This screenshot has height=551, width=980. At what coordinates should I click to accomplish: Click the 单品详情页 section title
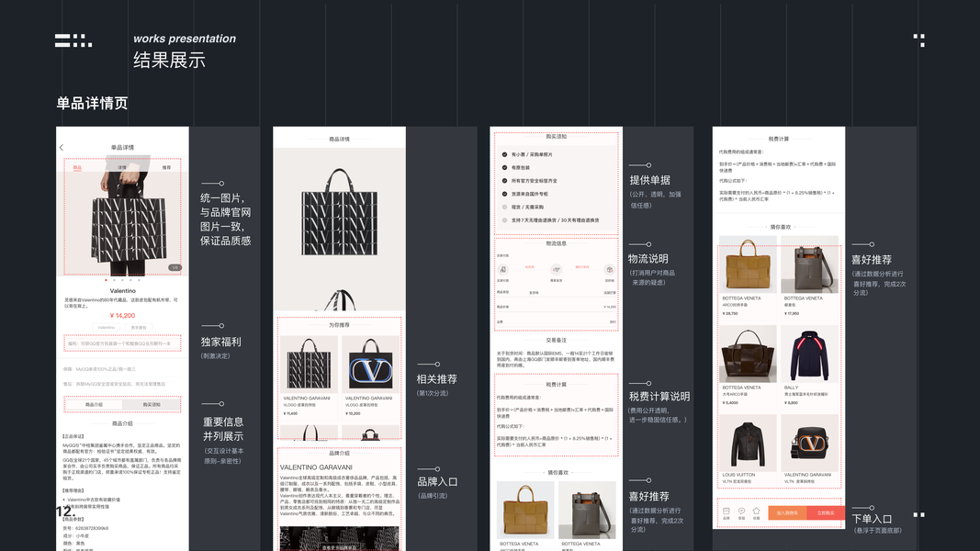click(x=92, y=103)
